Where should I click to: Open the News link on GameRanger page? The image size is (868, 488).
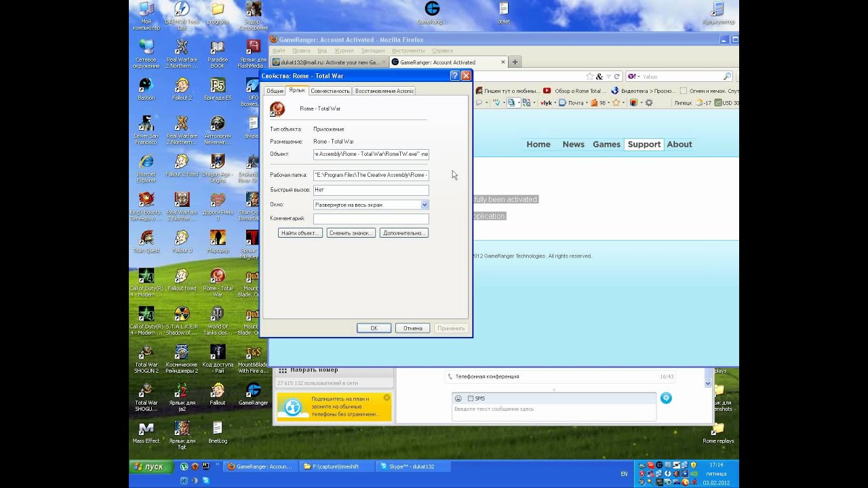point(573,144)
